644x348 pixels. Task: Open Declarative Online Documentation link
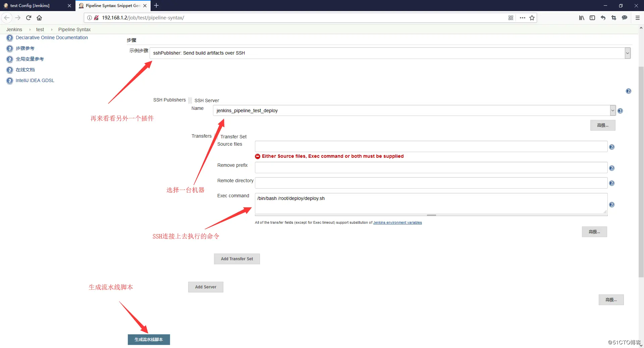(x=52, y=38)
